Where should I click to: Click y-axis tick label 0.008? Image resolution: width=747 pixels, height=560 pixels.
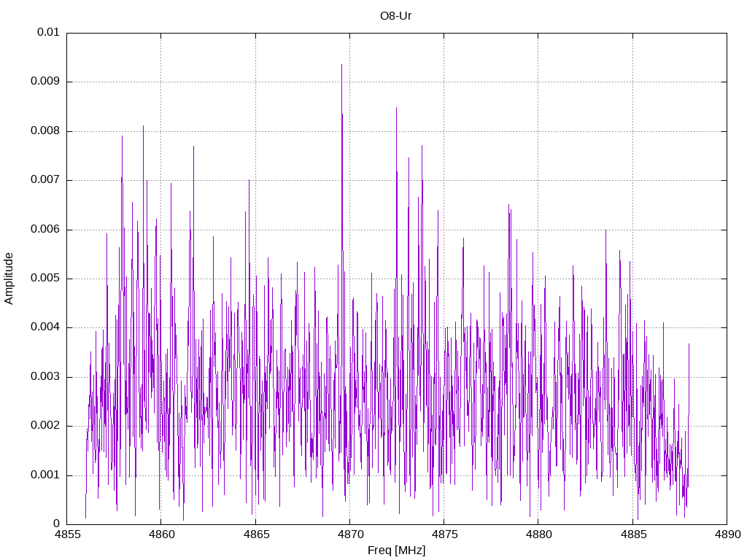pyautogui.click(x=45, y=131)
